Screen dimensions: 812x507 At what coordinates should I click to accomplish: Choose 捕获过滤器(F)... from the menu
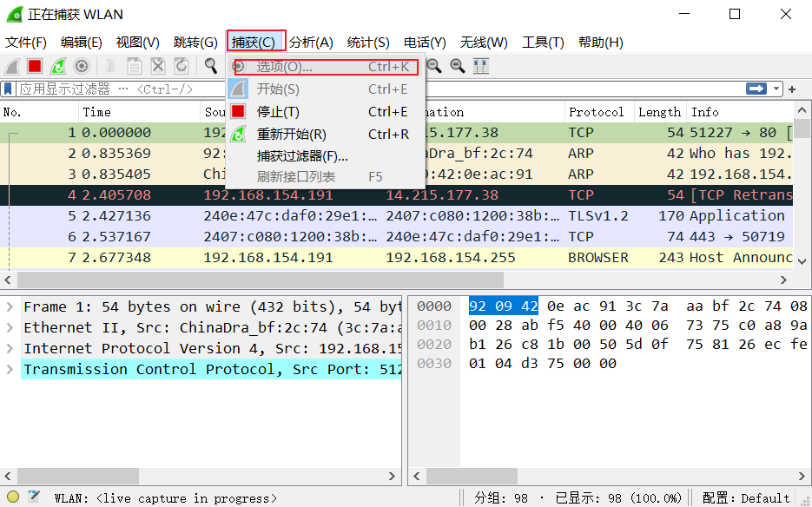pos(325,156)
